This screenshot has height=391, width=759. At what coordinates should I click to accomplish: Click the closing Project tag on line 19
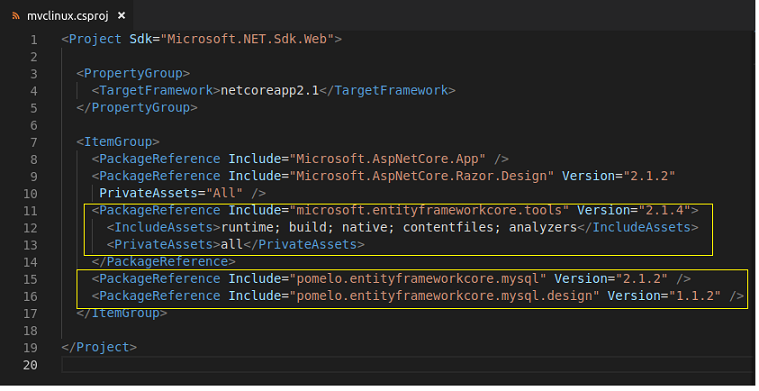(x=99, y=347)
